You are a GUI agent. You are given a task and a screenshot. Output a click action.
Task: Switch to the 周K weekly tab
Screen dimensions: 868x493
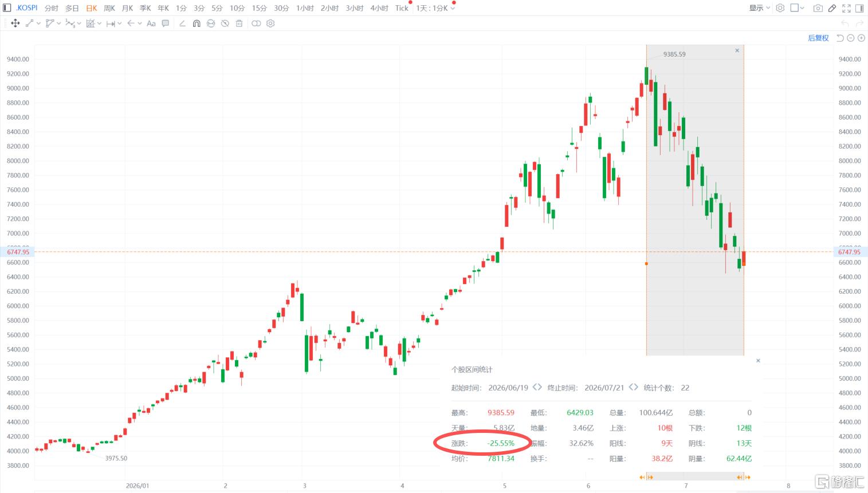(x=109, y=8)
